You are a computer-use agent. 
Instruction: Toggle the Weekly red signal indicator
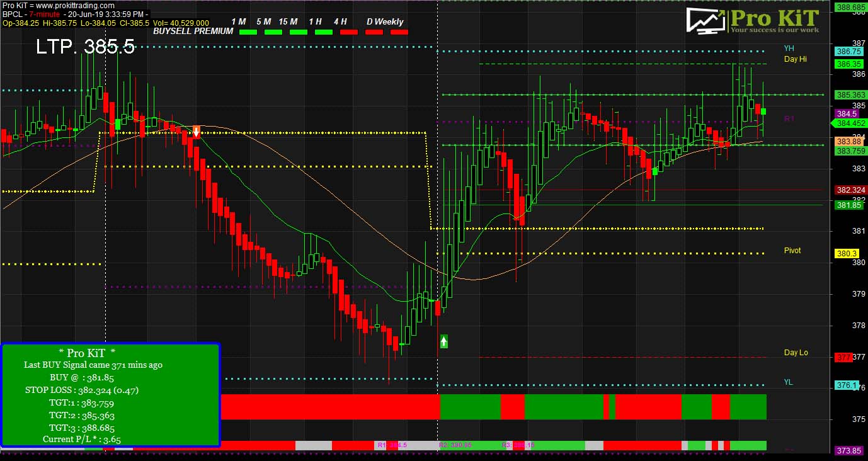[399, 31]
